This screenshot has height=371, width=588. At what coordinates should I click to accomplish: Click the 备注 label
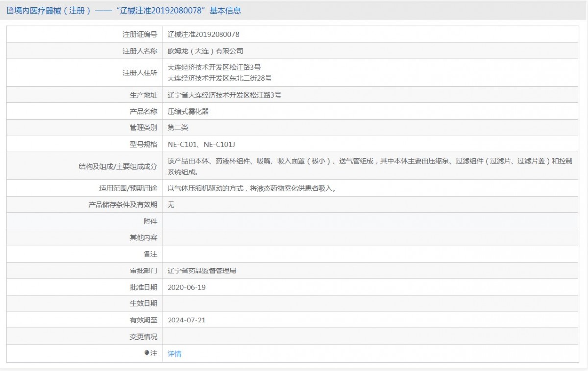[150, 254]
